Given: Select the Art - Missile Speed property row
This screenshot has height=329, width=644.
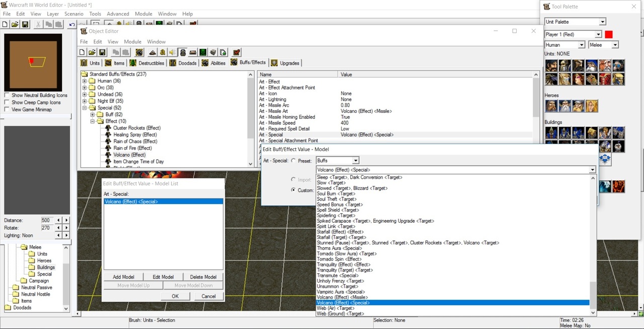Looking at the screenshot, I should coord(395,123).
